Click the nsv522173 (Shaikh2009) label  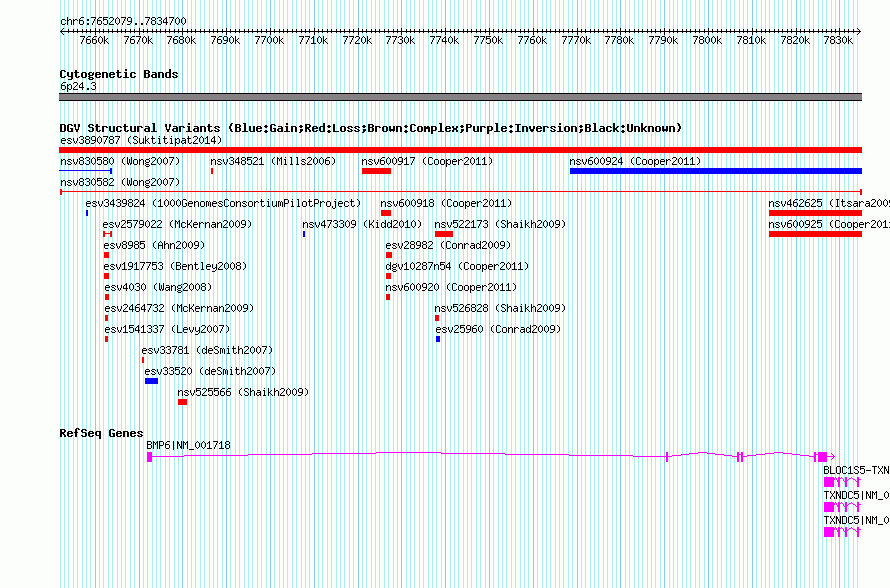click(x=500, y=224)
